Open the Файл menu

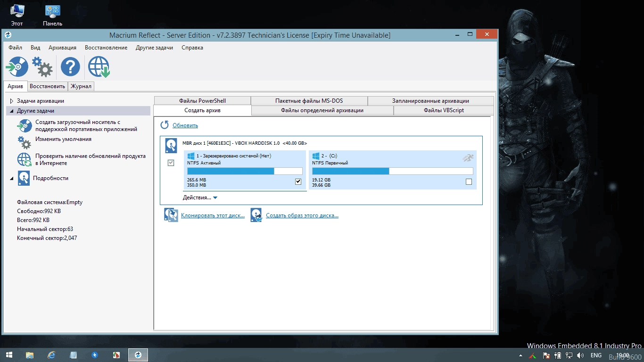pos(15,48)
